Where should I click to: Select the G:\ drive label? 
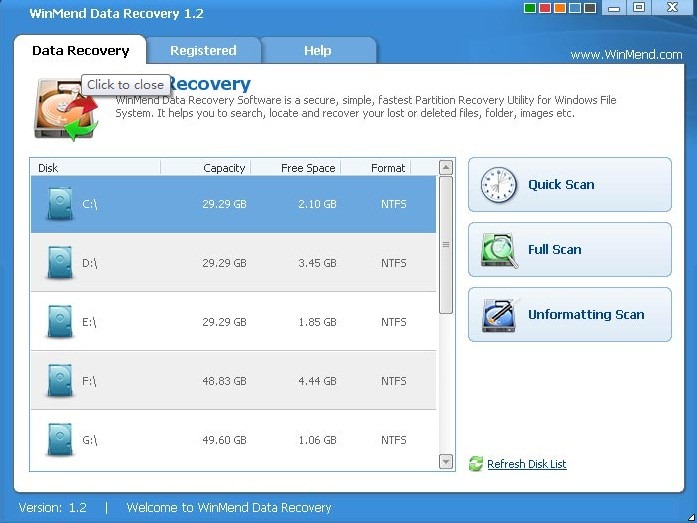point(89,440)
